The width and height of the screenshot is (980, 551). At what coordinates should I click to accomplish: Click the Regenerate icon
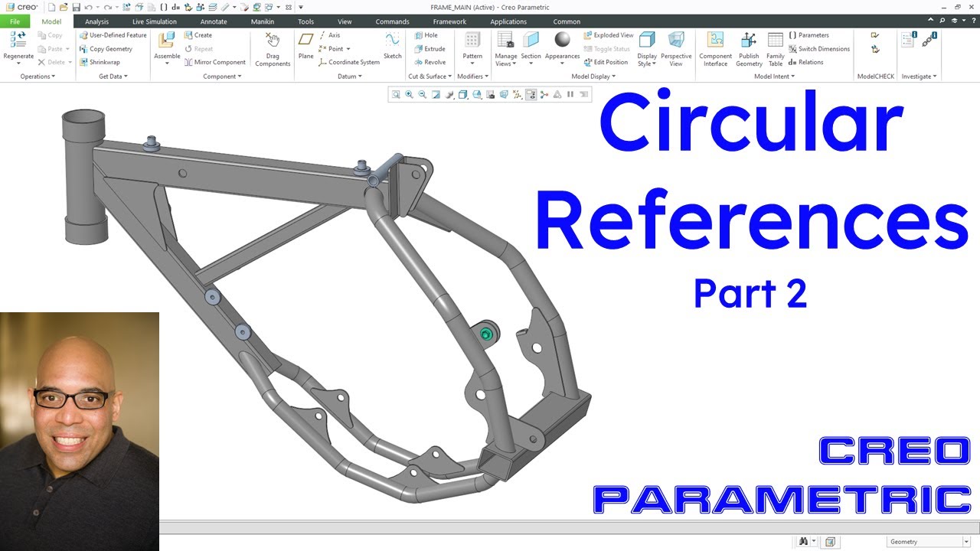[18, 40]
